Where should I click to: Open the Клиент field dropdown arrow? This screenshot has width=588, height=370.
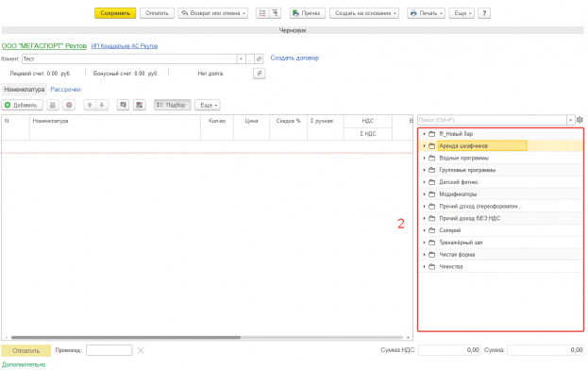(x=241, y=59)
